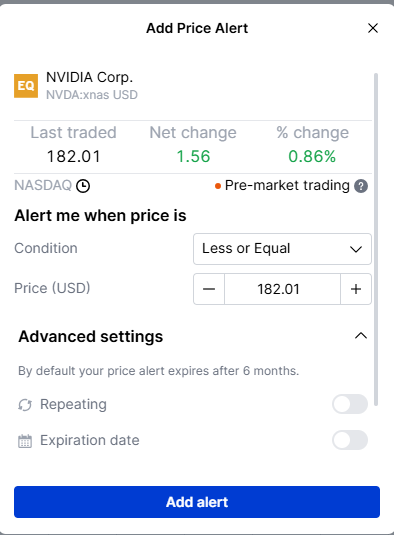Enable the Repeating toggle

pos(350,404)
